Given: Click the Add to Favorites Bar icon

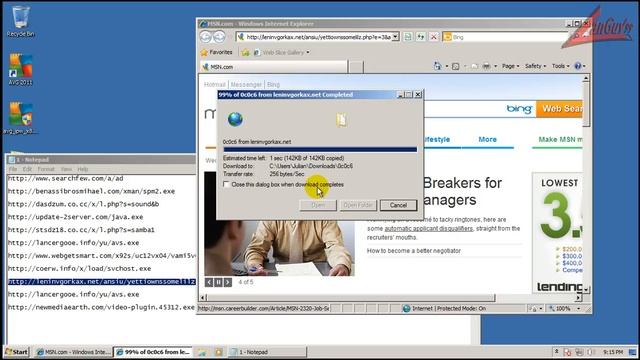Looking at the screenshot, I should tap(245, 52).
